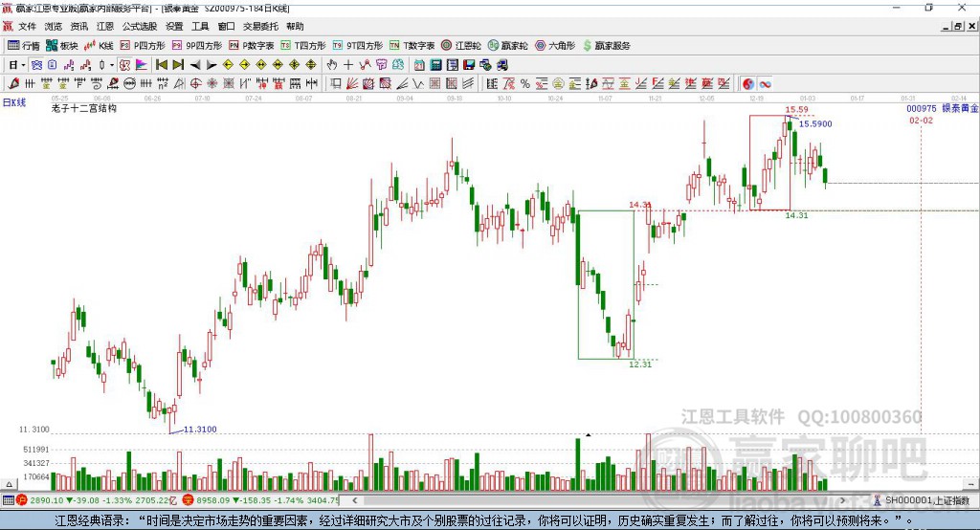
Task: Click the black left arrow icon
Action: point(195,65)
